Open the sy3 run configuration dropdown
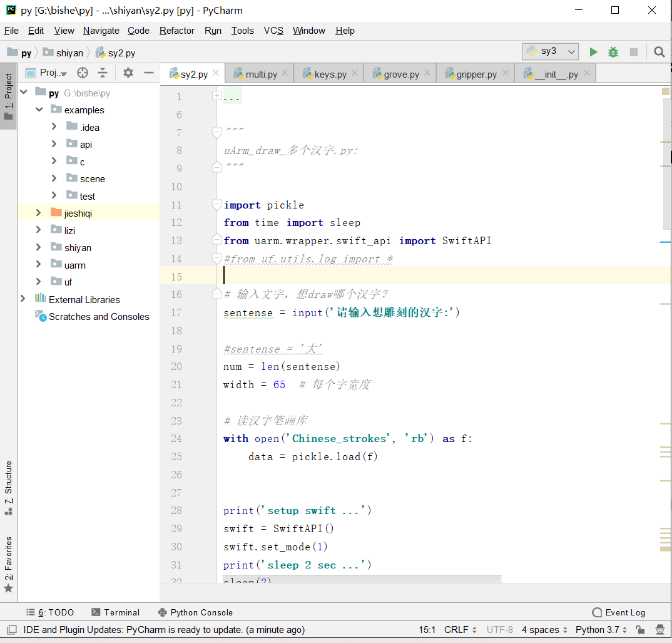672x643 pixels. [550, 51]
